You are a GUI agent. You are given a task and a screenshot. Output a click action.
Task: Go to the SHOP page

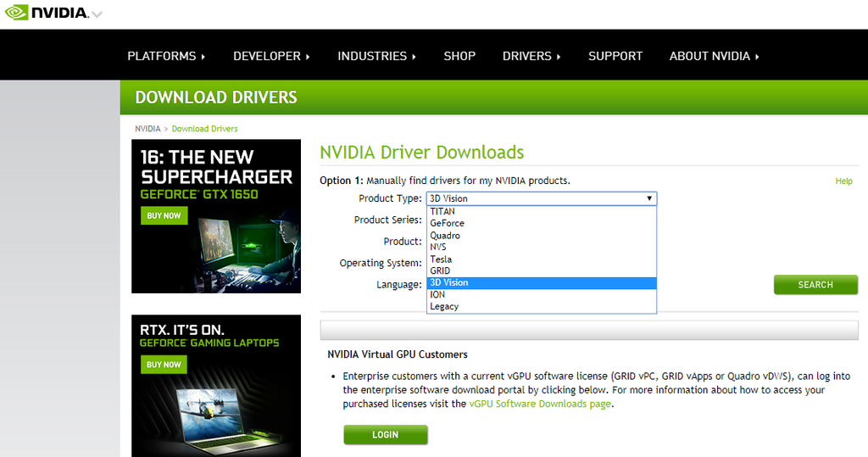[459, 56]
